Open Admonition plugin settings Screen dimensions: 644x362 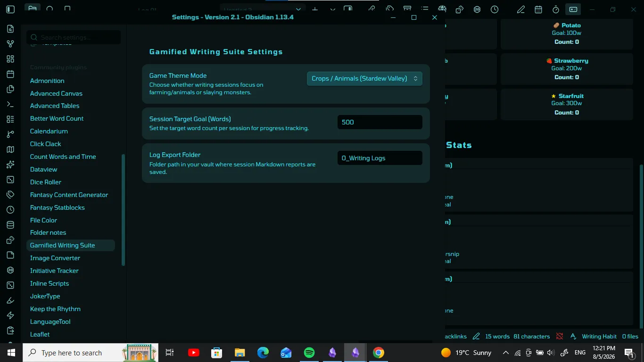[x=47, y=81]
